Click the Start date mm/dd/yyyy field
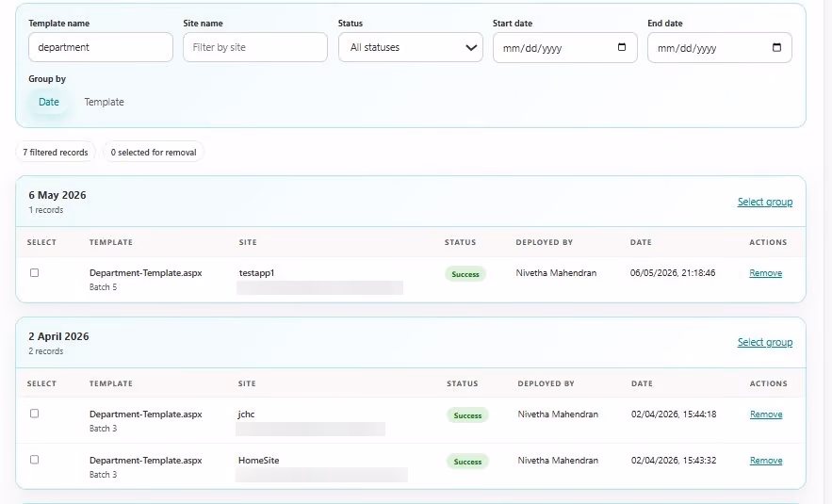 (565, 48)
